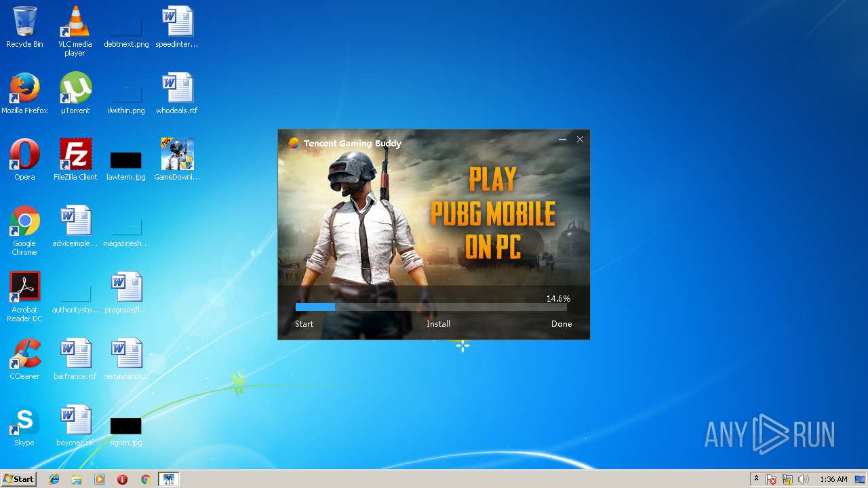Launch FileZilla Client shortcut
This screenshot has height=488, width=868.
(x=75, y=160)
